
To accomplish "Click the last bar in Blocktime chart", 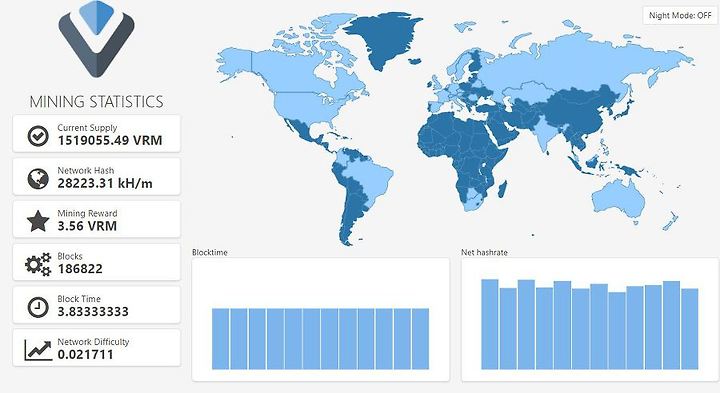I will pos(421,339).
